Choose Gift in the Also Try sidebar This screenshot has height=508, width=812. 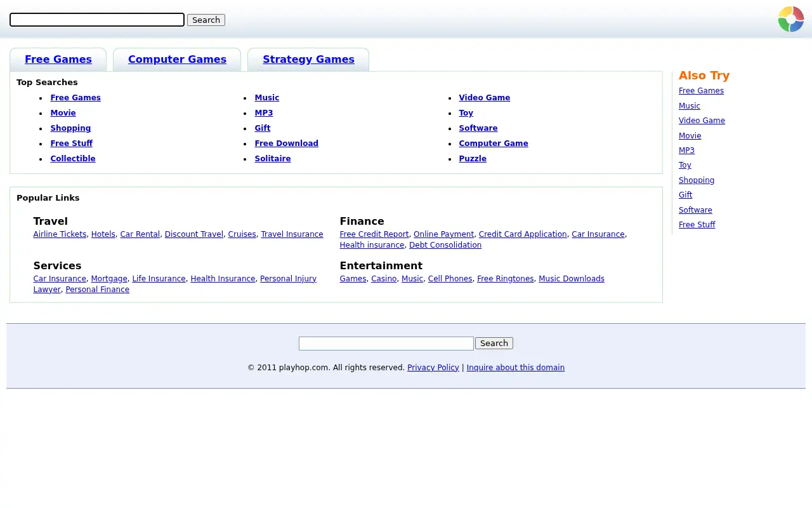(686, 195)
